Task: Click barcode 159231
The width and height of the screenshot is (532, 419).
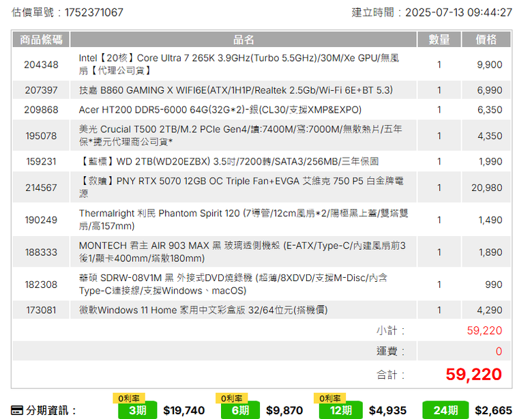Action: click(x=41, y=161)
